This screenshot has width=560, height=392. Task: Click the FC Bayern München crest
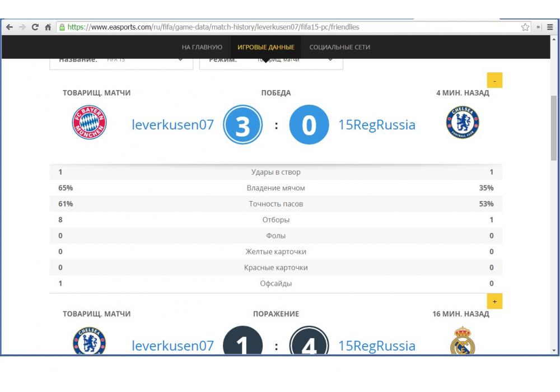(89, 122)
